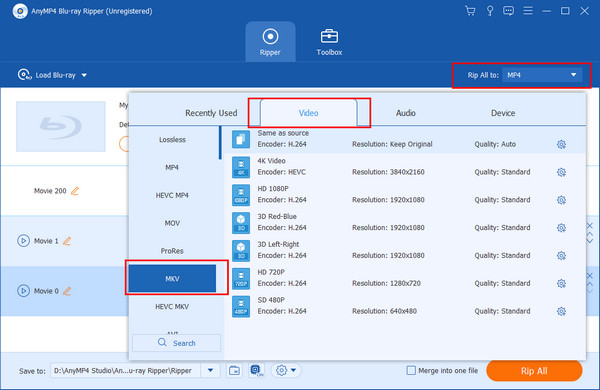600x390 pixels.
Task: Click Resolution: 1280x720 text
Action: [x=386, y=283]
